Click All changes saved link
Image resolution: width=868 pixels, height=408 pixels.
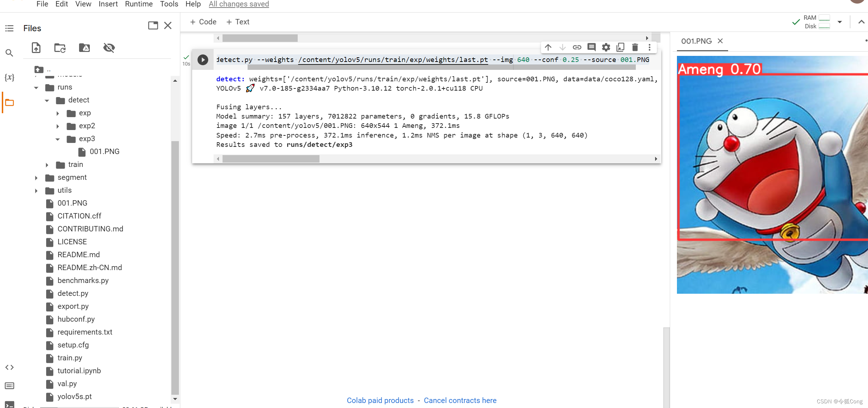pyautogui.click(x=239, y=4)
